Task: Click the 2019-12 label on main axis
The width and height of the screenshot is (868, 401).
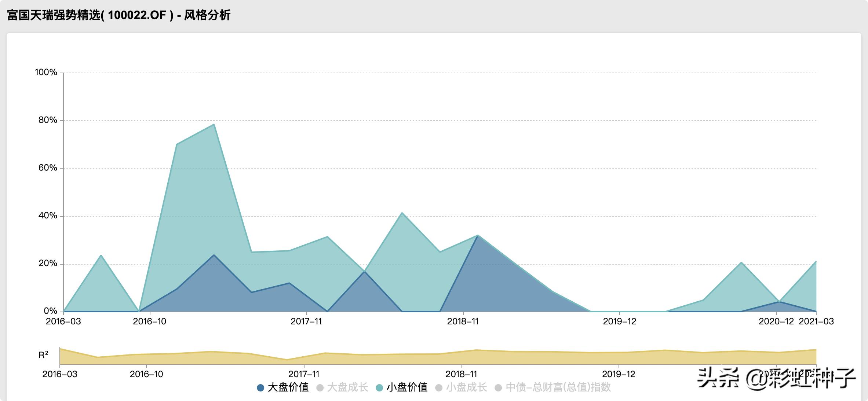Action: pos(619,321)
